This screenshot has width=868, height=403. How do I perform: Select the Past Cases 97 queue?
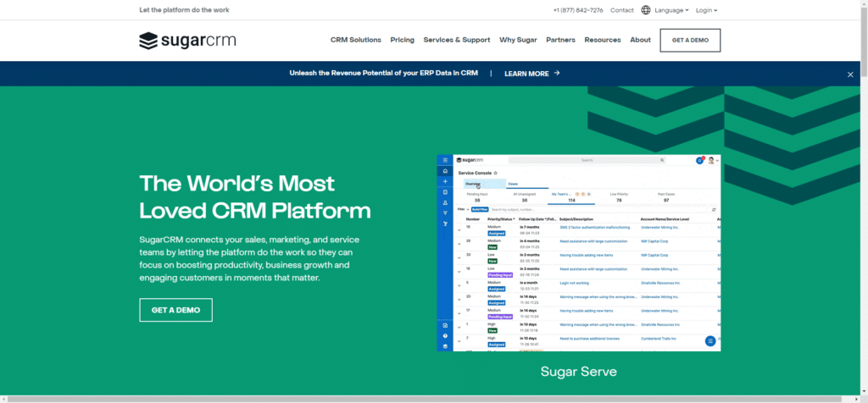click(x=666, y=197)
